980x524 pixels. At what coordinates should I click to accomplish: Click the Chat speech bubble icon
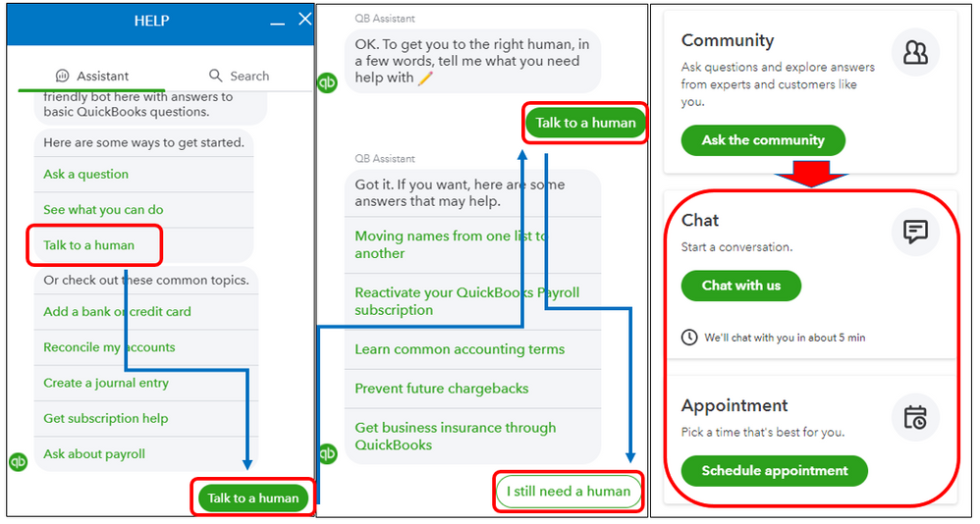[x=915, y=233]
